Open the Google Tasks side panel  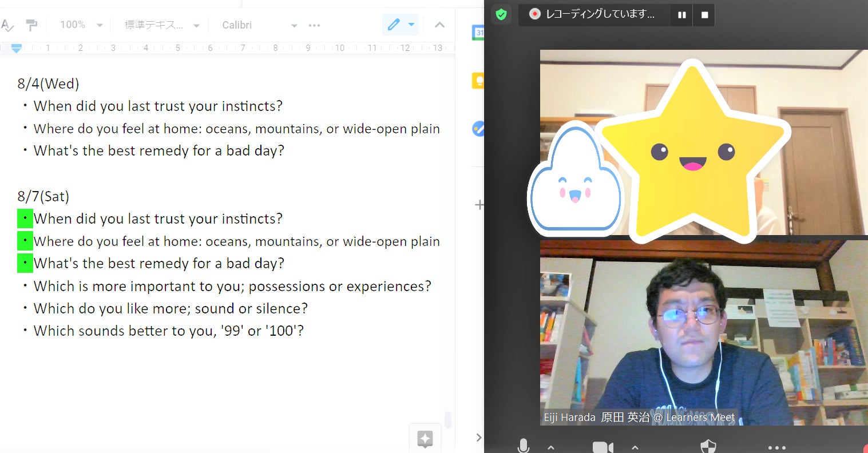tap(478, 129)
